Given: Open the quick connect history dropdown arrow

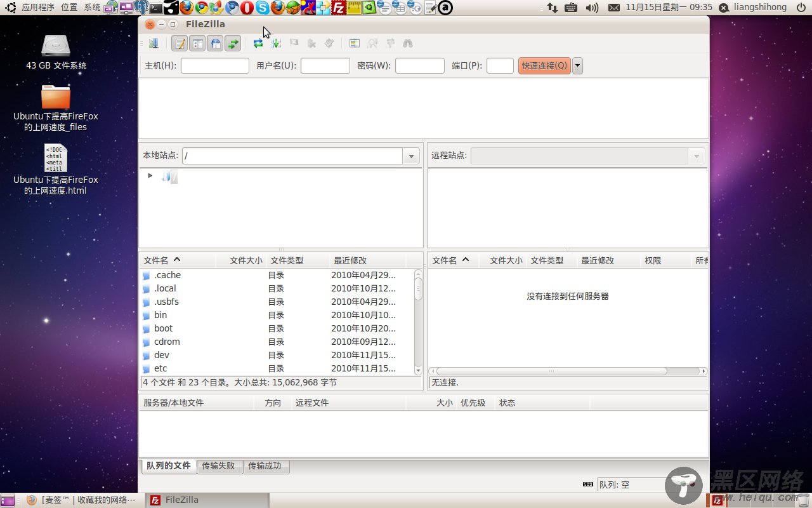Looking at the screenshot, I should pyautogui.click(x=577, y=65).
